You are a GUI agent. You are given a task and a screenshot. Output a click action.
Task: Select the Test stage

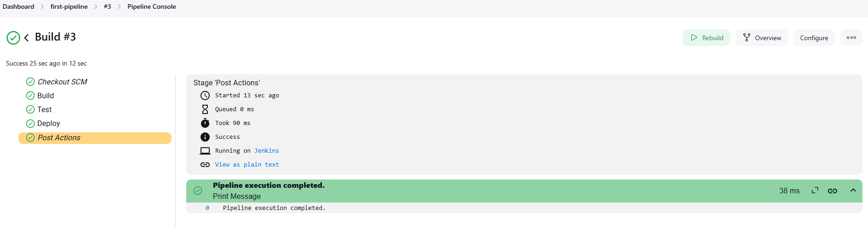pyautogui.click(x=44, y=109)
